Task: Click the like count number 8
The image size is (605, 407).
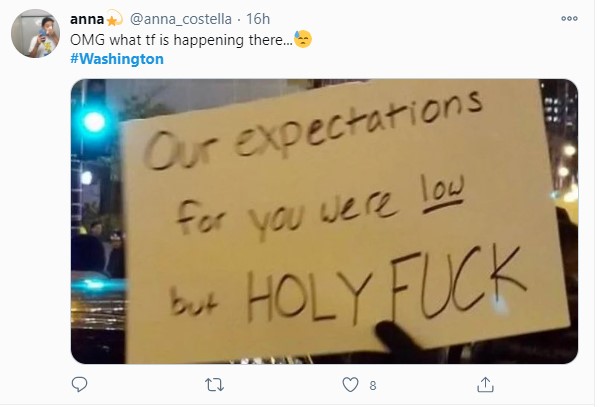Action: pyautogui.click(x=372, y=384)
